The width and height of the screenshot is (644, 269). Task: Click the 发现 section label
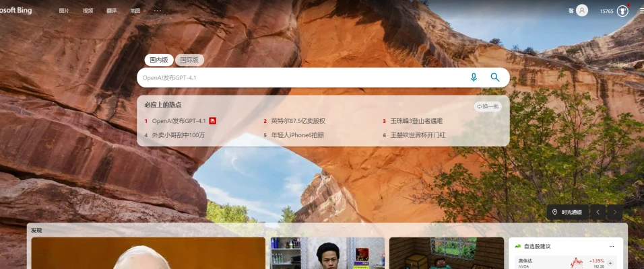[36, 231]
